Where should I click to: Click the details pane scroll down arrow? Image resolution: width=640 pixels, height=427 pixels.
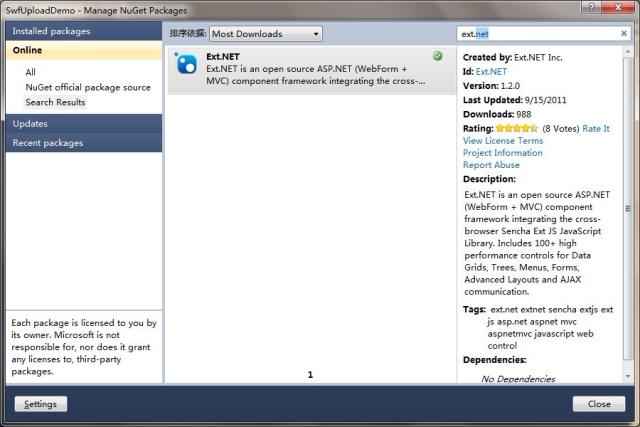628,376
